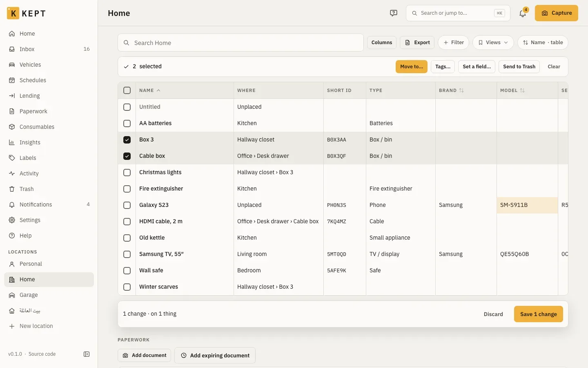The width and height of the screenshot is (588, 368).
Task: Switch to the Personal location
Action: point(49,264)
